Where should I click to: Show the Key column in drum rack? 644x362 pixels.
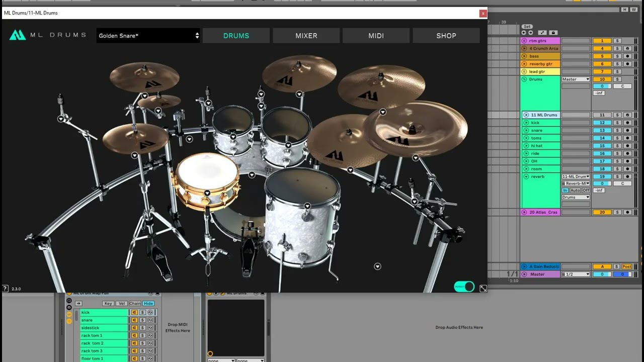click(108, 304)
